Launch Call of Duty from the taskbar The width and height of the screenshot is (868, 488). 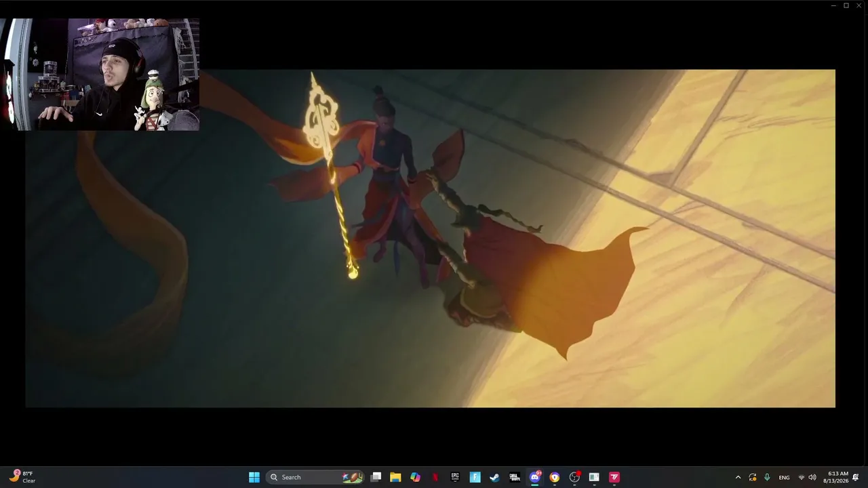point(515,477)
